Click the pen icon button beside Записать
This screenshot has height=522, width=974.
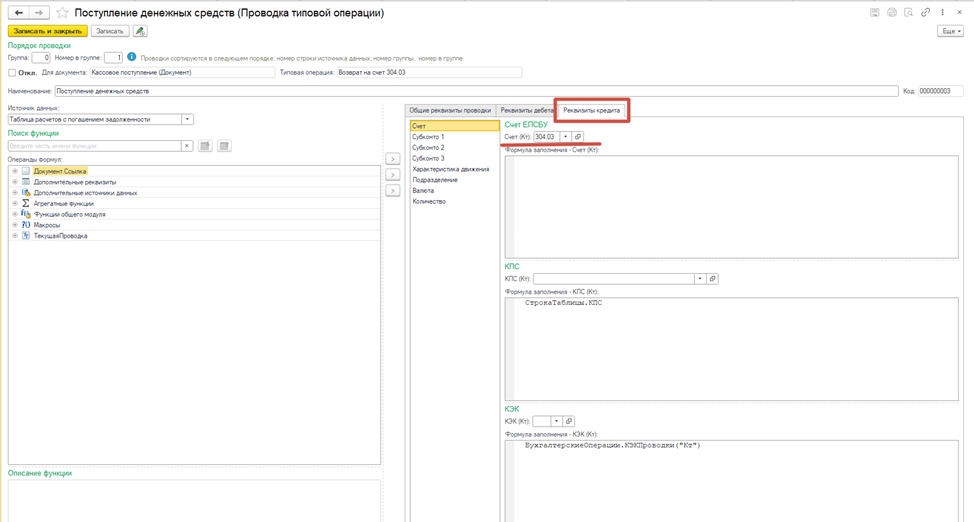click(140, 31)
